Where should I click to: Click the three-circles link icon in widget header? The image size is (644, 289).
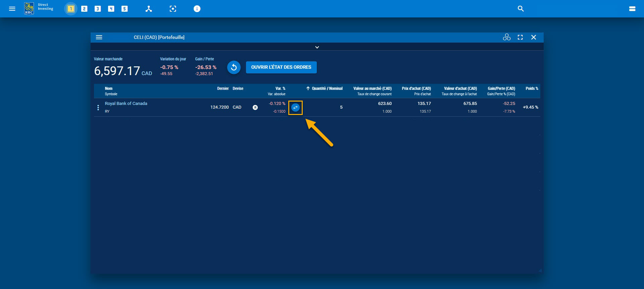(x=506, y=37)
